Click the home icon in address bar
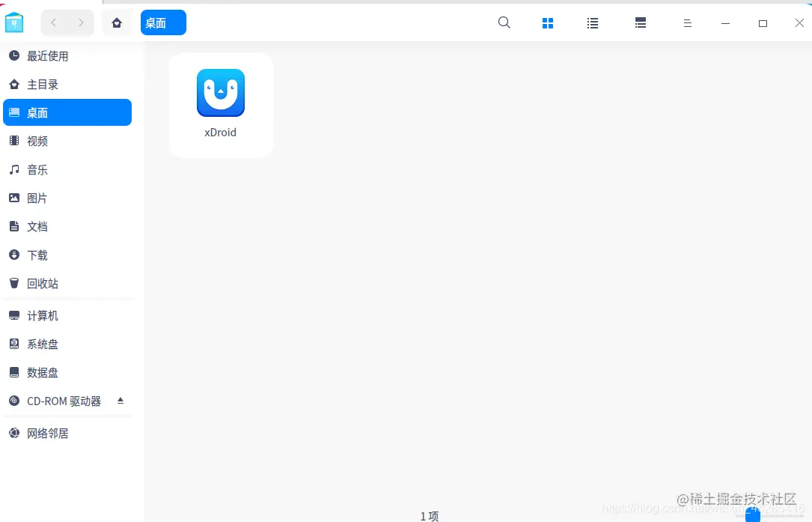Image resolution: width=812 pixels, height=522 pixels. coord(117,22)
